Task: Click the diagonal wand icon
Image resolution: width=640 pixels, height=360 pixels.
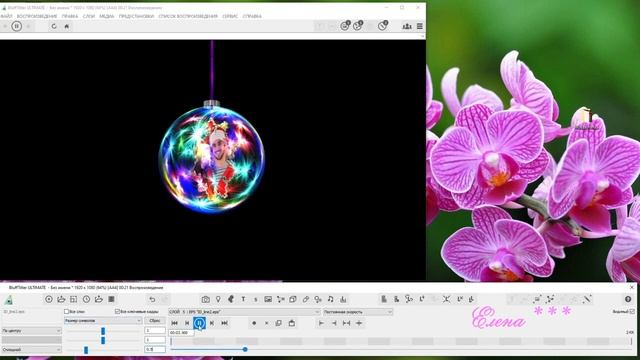Action: tap(587, 299)
